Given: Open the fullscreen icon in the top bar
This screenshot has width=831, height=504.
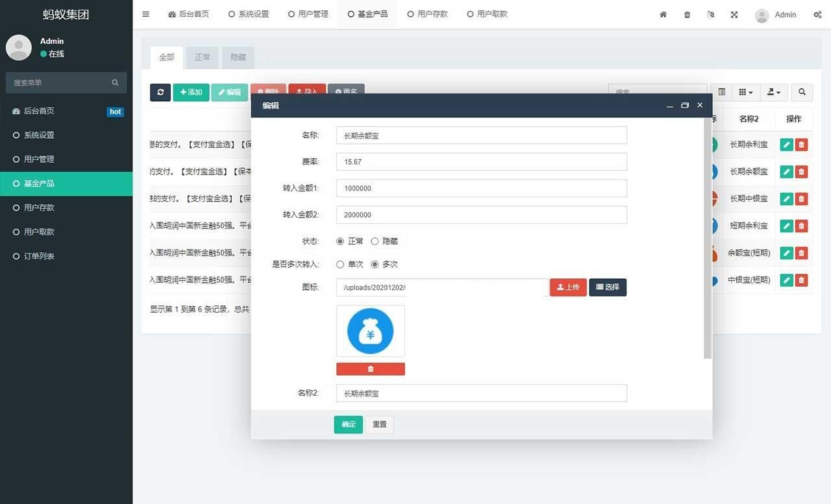Looking at the screenshot, I should pos(734,14).
